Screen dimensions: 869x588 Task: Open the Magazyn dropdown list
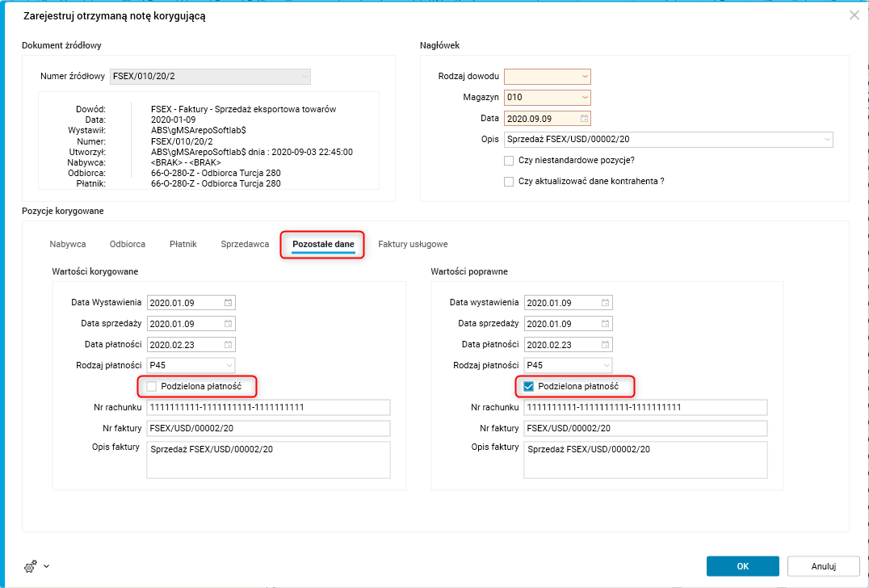pyautogui.click(x=585, y=98)
